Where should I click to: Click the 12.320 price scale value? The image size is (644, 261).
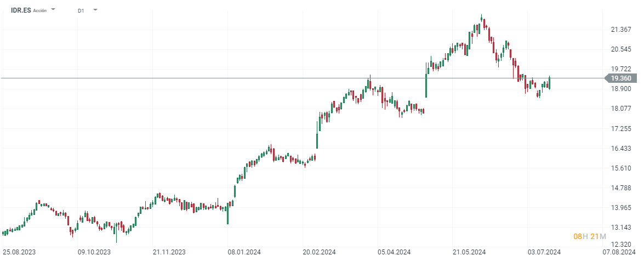click(x=620, y=244)
